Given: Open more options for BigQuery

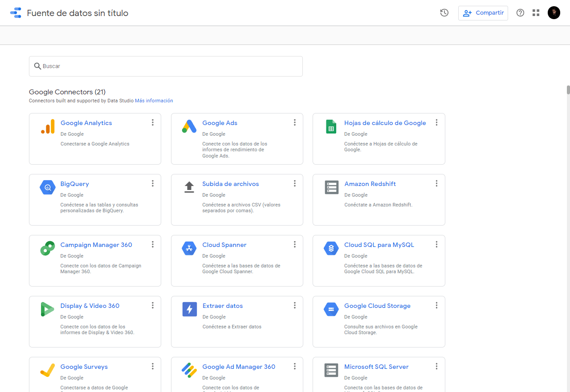Looking at the screenshot, I should click(153, 183).
